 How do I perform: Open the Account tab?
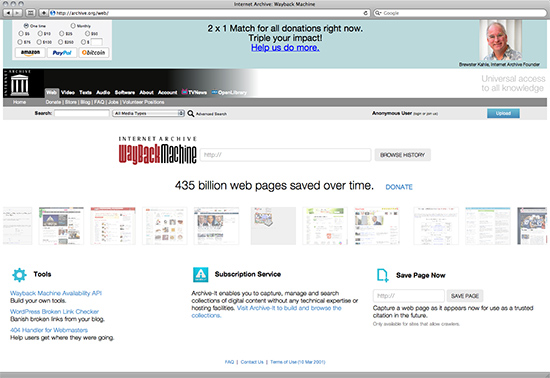point(167,93)
